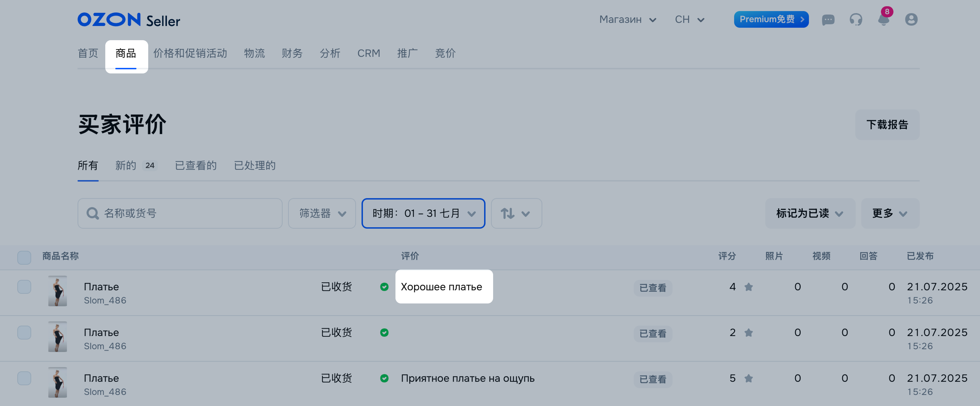Viewport: 980px width, 406px height.
Task: Click the star in the 4-rating row
Action: coord(748,287)
